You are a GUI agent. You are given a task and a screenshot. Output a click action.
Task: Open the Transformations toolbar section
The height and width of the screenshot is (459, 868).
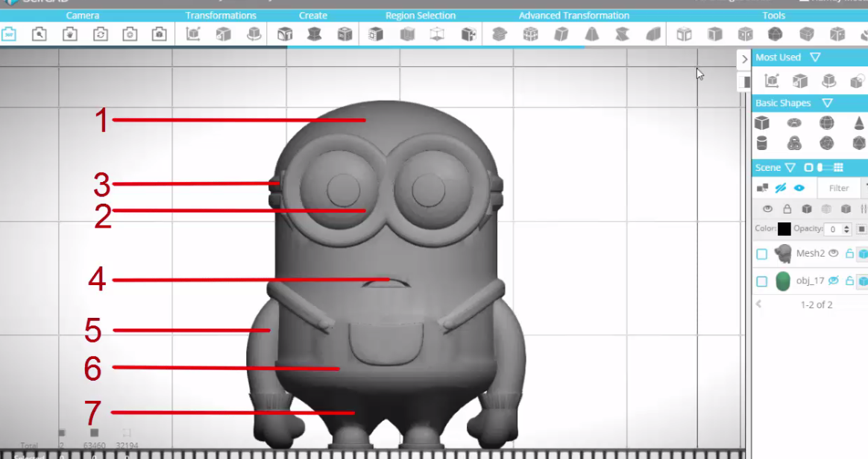click(221, 16)
